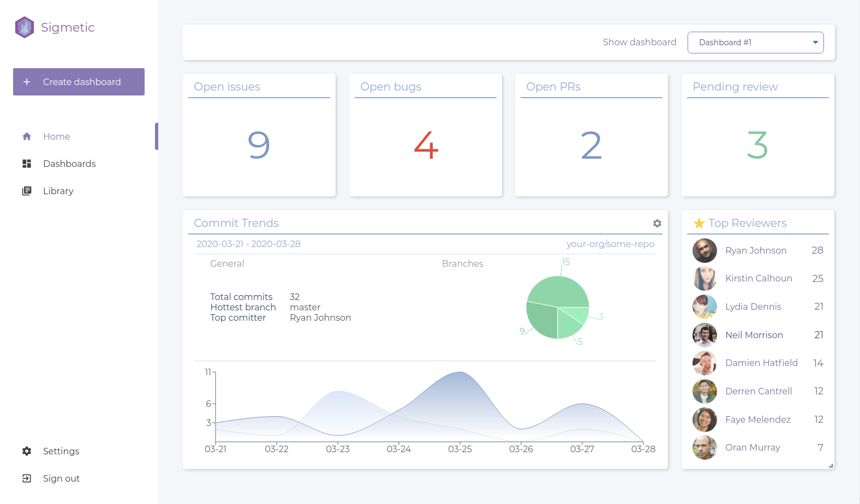Open Library from the side navigation
This screenshot has height=504, width=860.
58,191
